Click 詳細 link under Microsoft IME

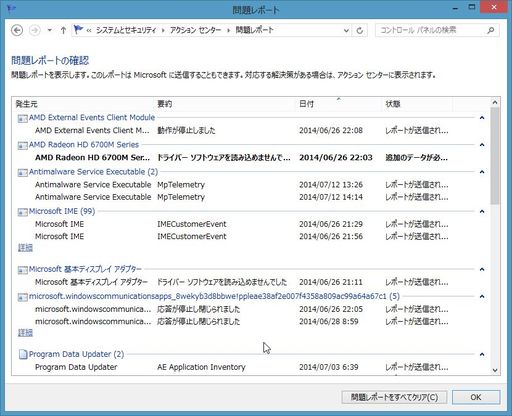click(x=25, y=248)
